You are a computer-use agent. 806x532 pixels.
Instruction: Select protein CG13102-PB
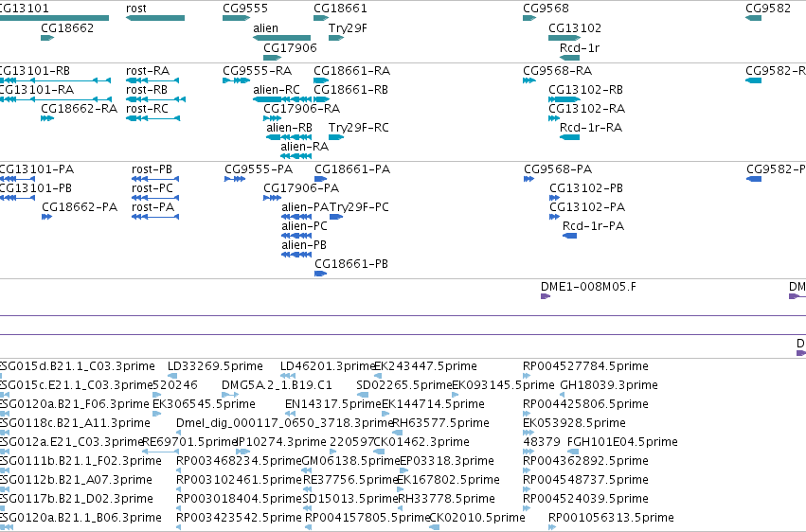555,198
